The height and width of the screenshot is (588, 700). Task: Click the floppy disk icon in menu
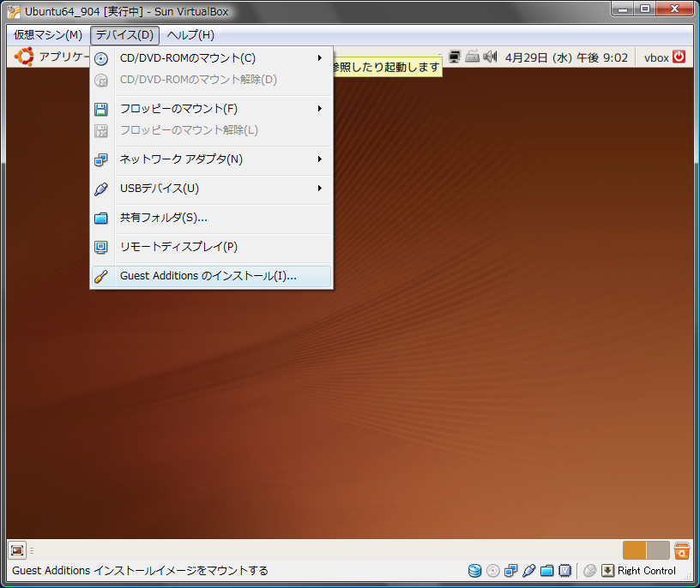click(101, 110)
